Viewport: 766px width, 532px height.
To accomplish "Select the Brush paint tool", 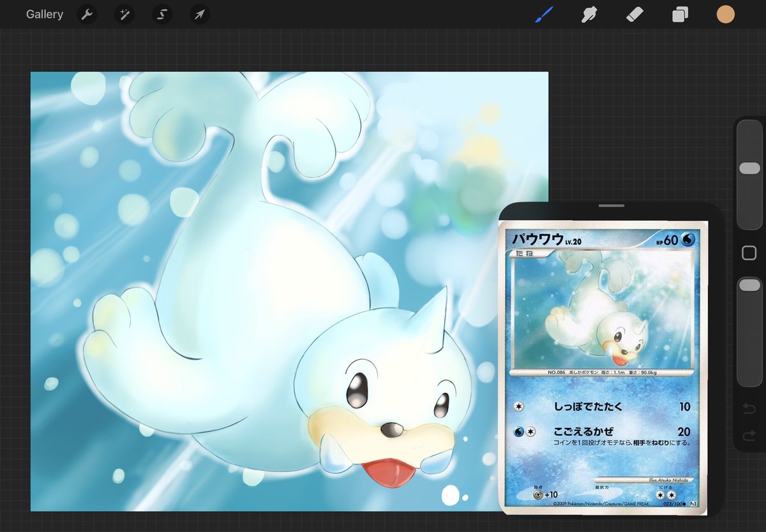I will point(543,14).
